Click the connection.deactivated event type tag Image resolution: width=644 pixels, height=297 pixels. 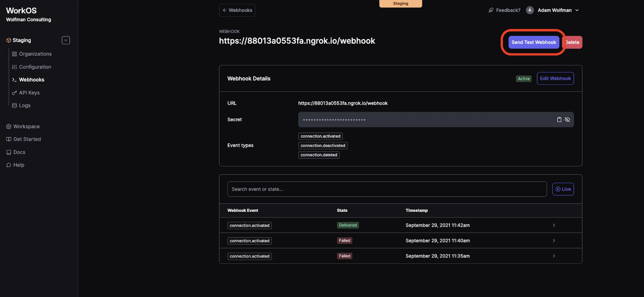click(x=323, y=146)
